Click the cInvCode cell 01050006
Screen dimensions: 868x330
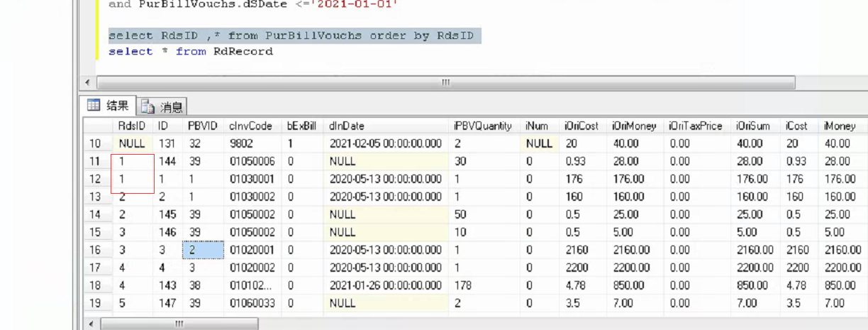pyautogui.click(x=253, y=161)
